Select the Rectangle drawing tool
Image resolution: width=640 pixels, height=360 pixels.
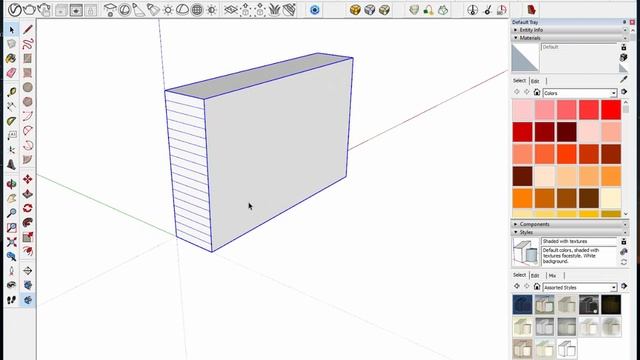point(28,58)
